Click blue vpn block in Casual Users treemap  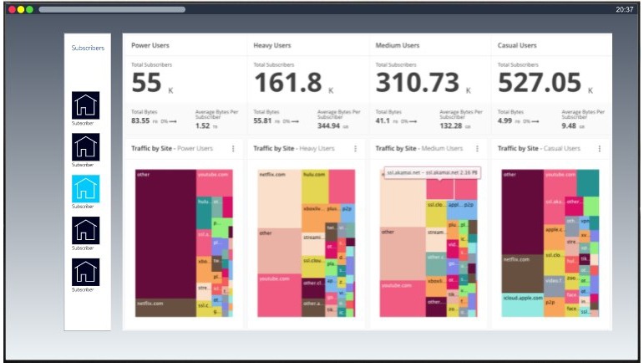coord(585,222)
